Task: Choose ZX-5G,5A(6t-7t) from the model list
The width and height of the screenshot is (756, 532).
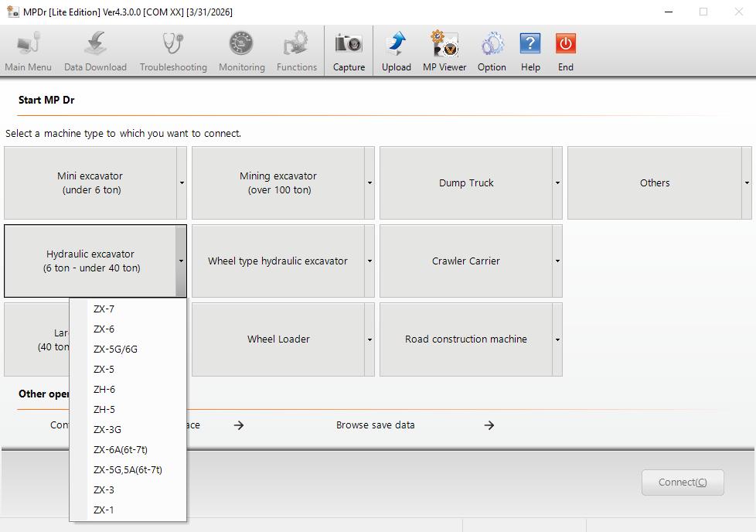Action: click(x=128, y=470)
